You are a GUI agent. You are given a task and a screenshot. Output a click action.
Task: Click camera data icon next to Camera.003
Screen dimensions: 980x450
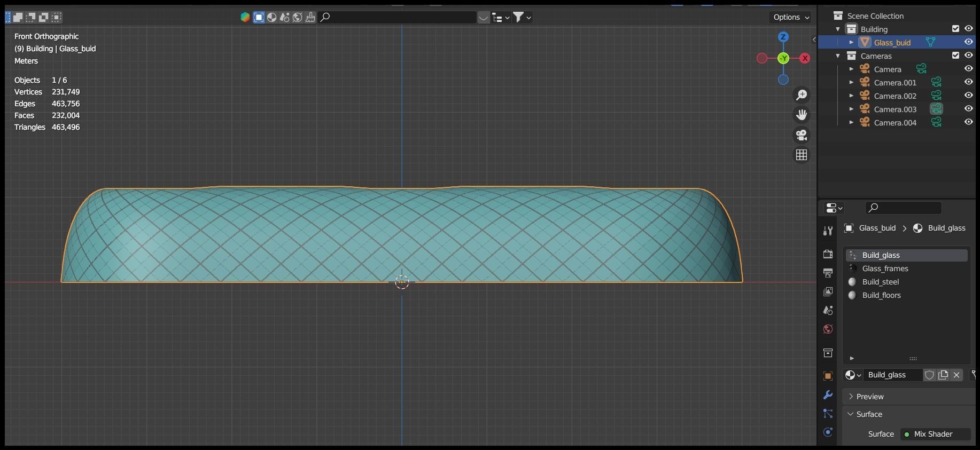pos(936,109)
